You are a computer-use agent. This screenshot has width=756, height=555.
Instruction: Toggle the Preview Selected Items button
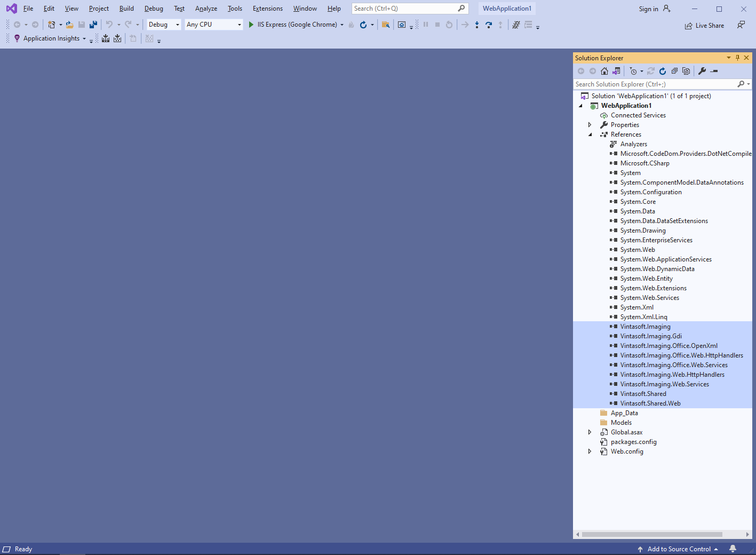click(x=714, y=71)
